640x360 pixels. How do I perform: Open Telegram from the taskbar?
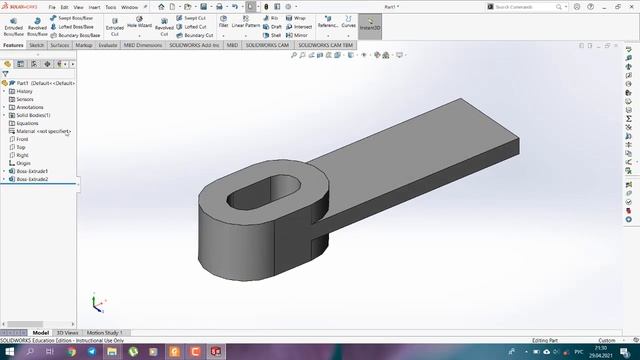click(92, 352)
